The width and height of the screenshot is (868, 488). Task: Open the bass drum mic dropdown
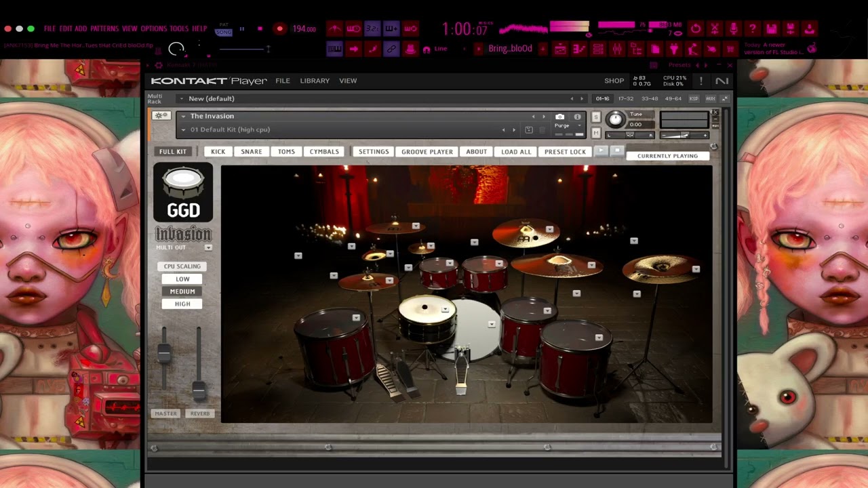point(492,324)
